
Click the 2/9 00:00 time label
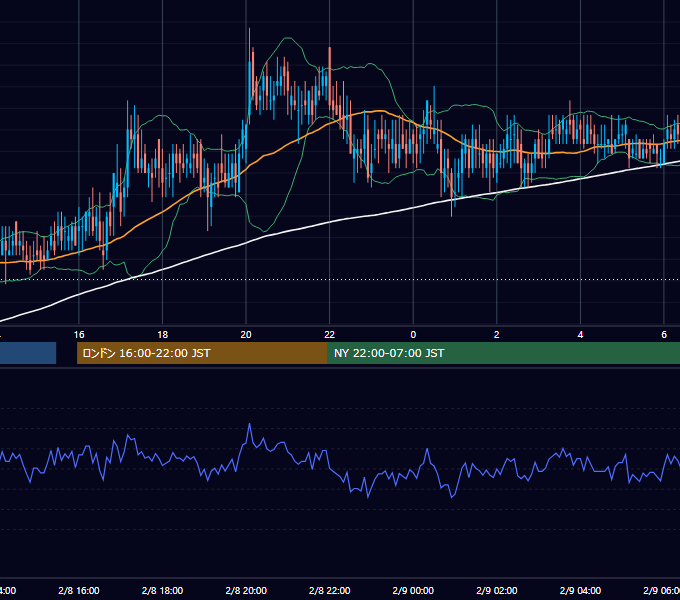(x=413, y=590)
